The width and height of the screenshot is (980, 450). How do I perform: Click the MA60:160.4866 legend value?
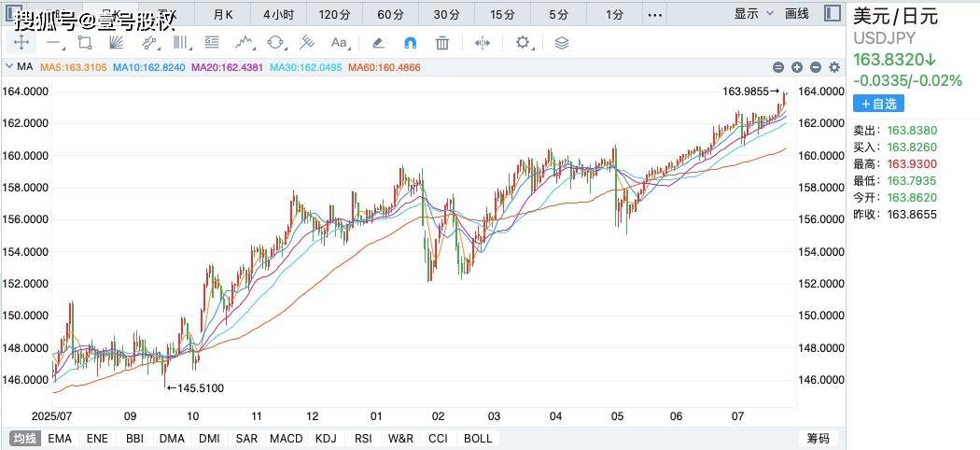[x=385, y=67]
